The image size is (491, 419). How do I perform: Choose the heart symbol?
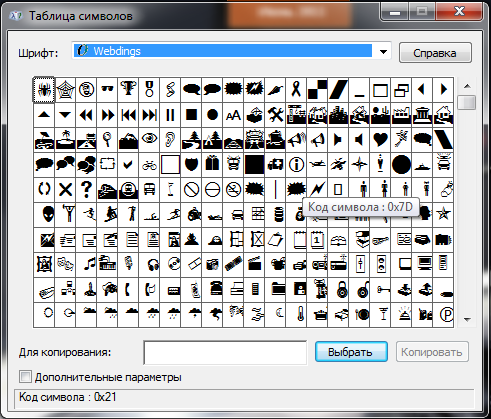(380, 140)
